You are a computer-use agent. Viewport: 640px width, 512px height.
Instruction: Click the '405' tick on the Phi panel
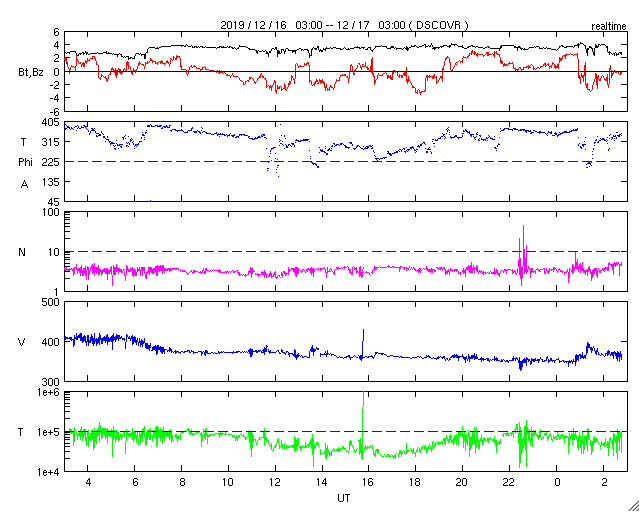[x=51, y=123]
